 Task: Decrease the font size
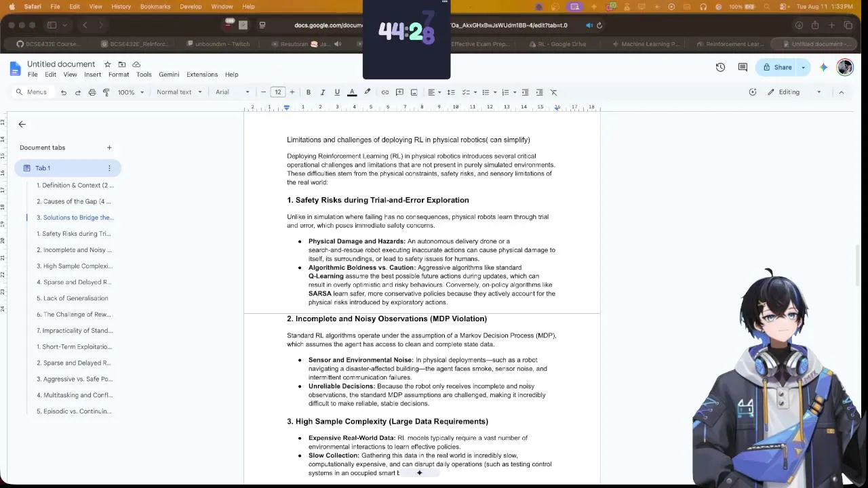263,92
